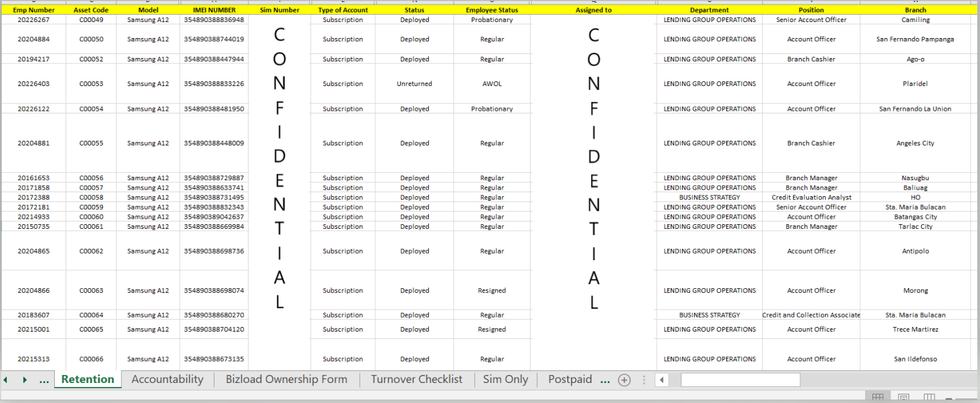The width and height of the screenshot is (980, 403).
Task: Show more sheets via ellipsis after Postpaid
Action: click(605, 380)
